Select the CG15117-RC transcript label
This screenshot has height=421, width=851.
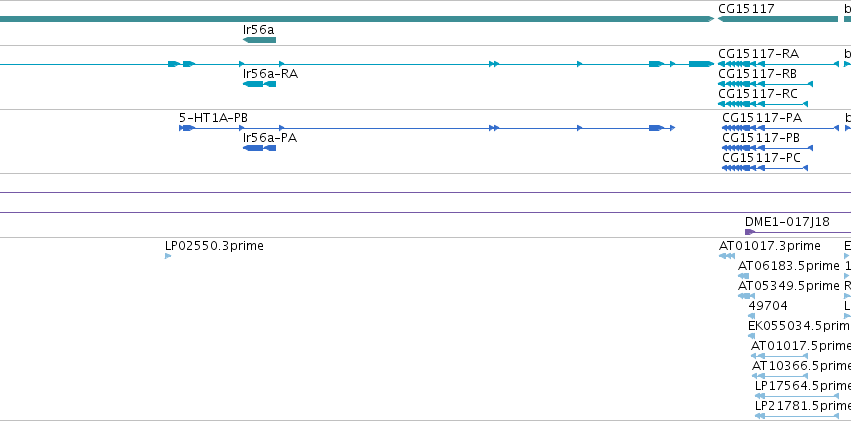tap(758, 94)
